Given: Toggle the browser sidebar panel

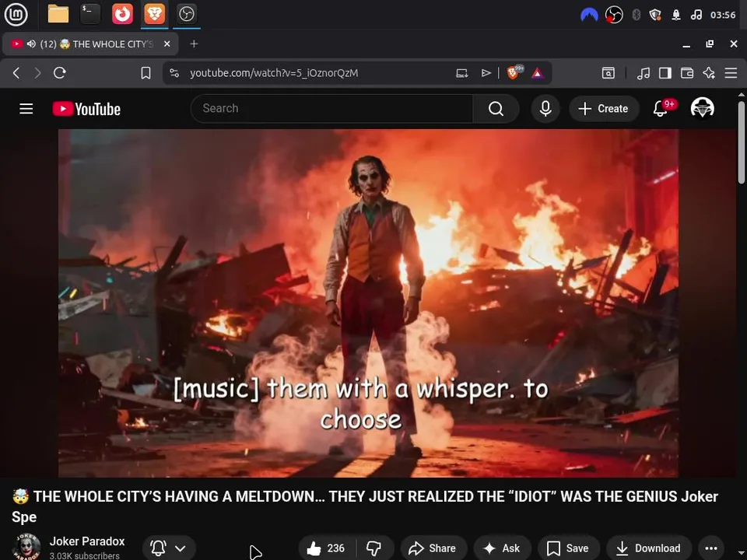Looking at the screenshot, I should 665,73.
